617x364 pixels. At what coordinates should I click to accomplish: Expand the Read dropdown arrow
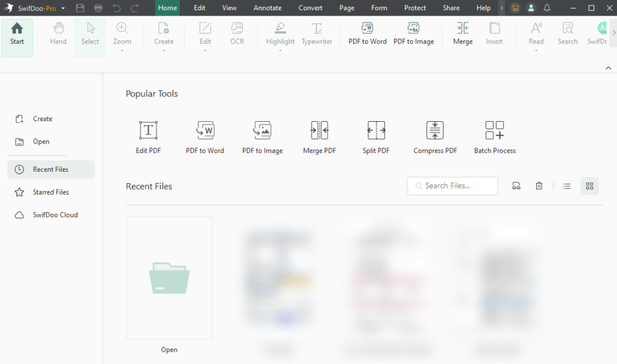point(536,51)
